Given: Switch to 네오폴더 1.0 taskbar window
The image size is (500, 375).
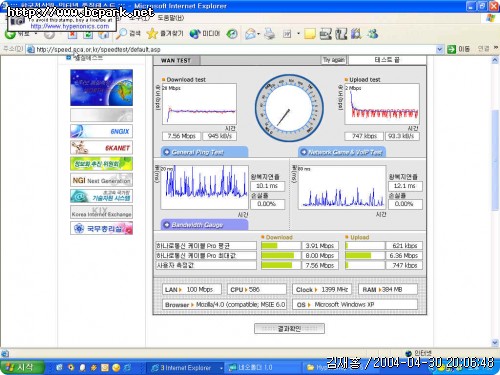Looking at the screenshot, I should pos(263,368).
